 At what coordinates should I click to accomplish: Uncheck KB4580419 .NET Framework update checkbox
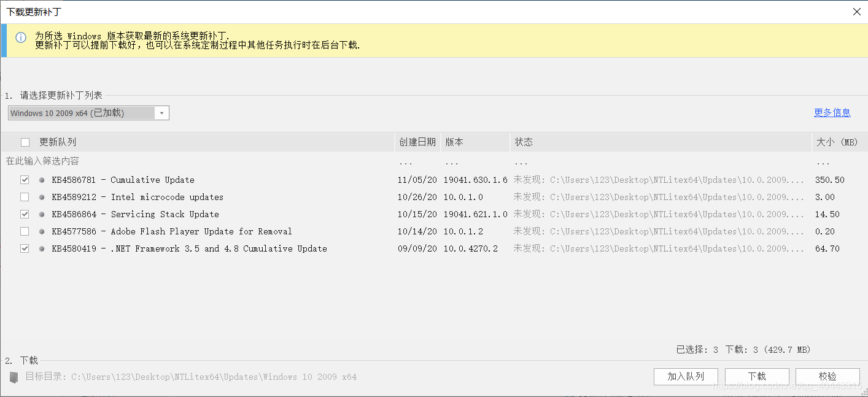(x=25, y=249)
